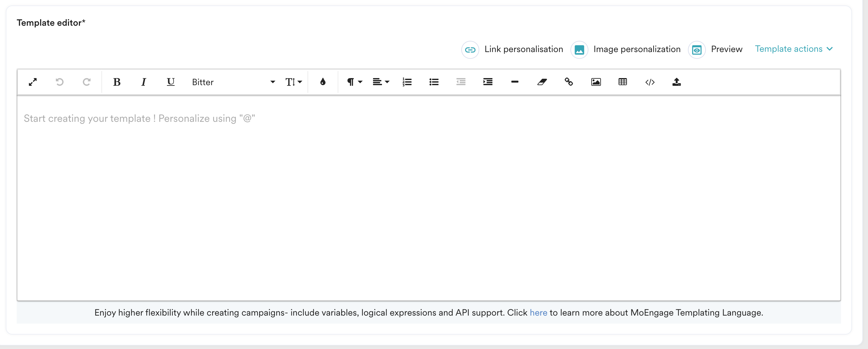Click the undo arrow icon
868x349 pixels.
60,82
